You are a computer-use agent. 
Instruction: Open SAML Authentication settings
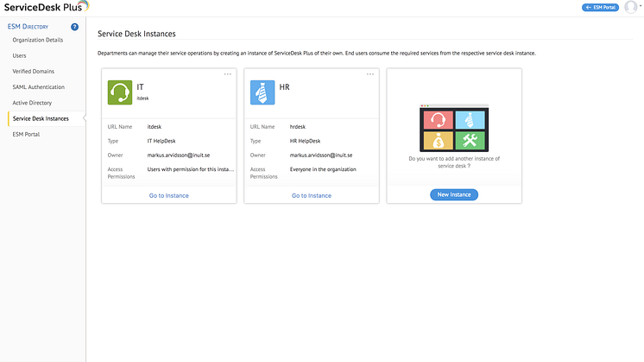pos(39,87)
